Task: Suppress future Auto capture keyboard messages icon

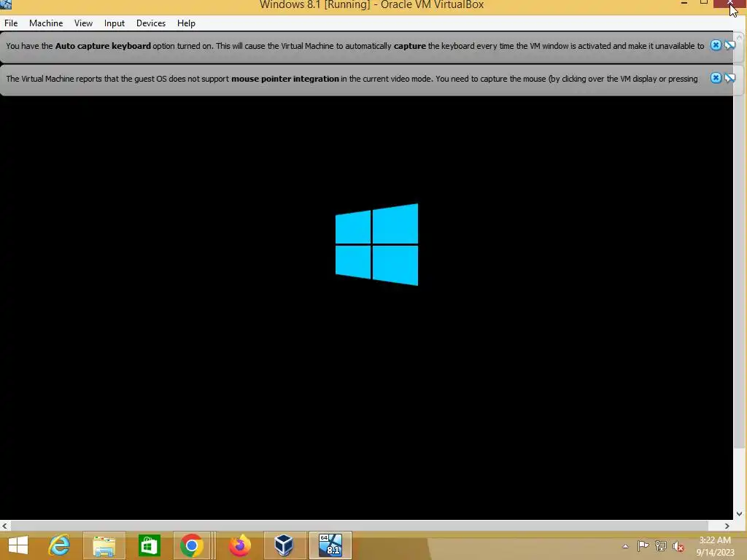Action: pyautogui.click(x=729, y=45)
